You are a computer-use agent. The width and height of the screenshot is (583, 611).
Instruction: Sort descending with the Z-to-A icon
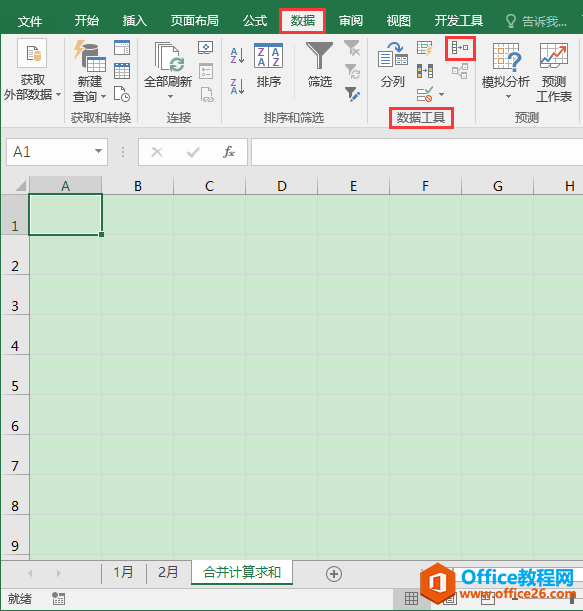click(x=237, y=87)
